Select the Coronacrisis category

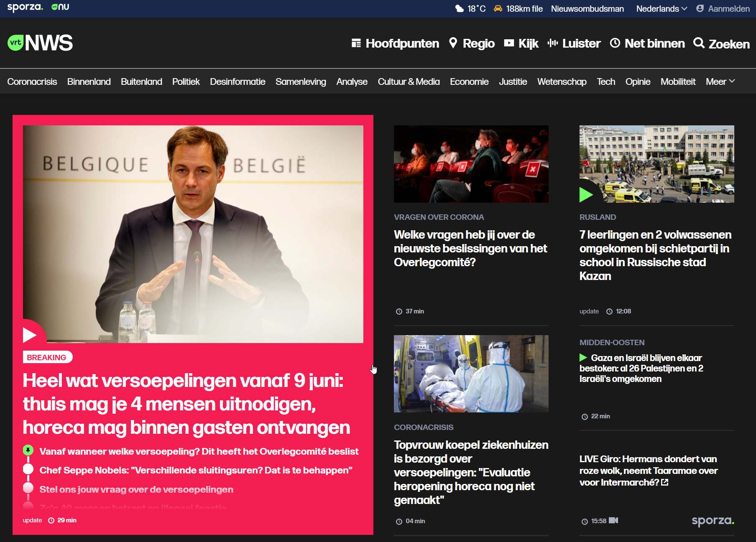[x=32, y=81]
